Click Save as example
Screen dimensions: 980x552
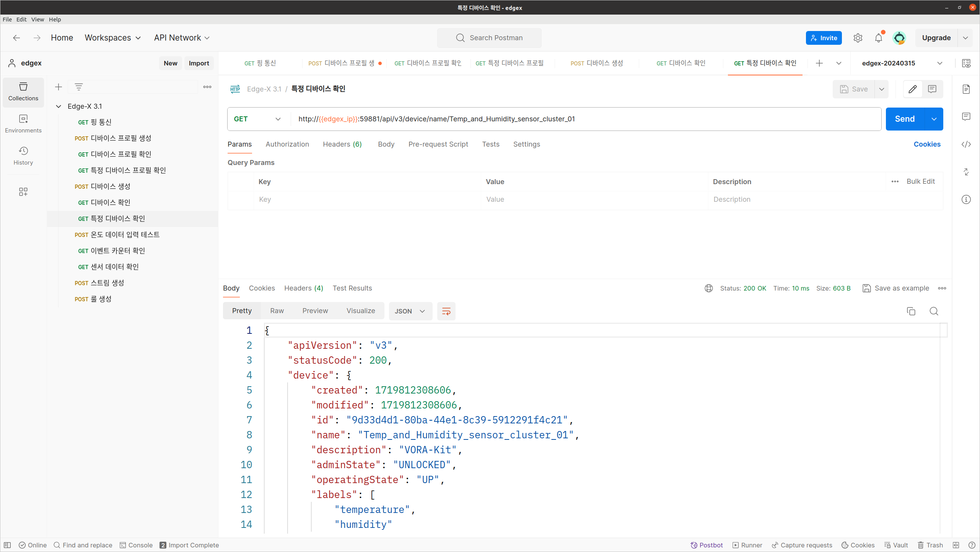coord(895,288)
